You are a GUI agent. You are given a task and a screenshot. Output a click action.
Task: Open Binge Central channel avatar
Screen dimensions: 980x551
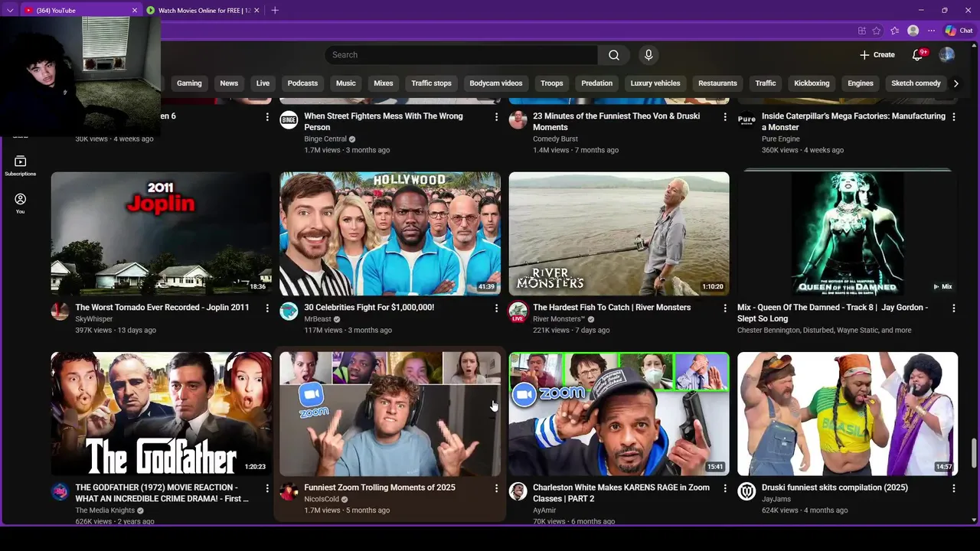(x=289, y=120)
